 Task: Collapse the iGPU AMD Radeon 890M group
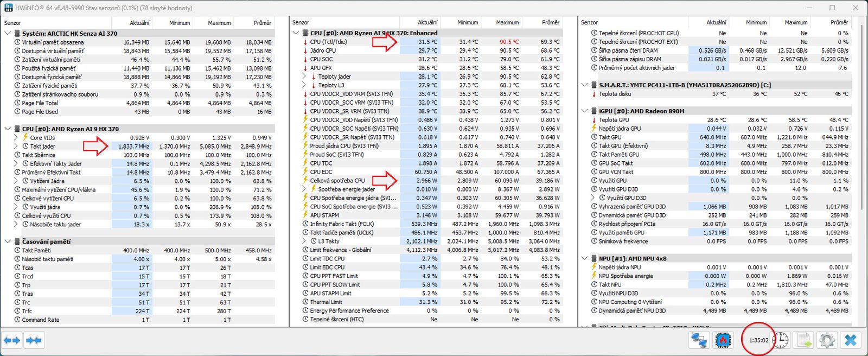[x=584, y=111]
